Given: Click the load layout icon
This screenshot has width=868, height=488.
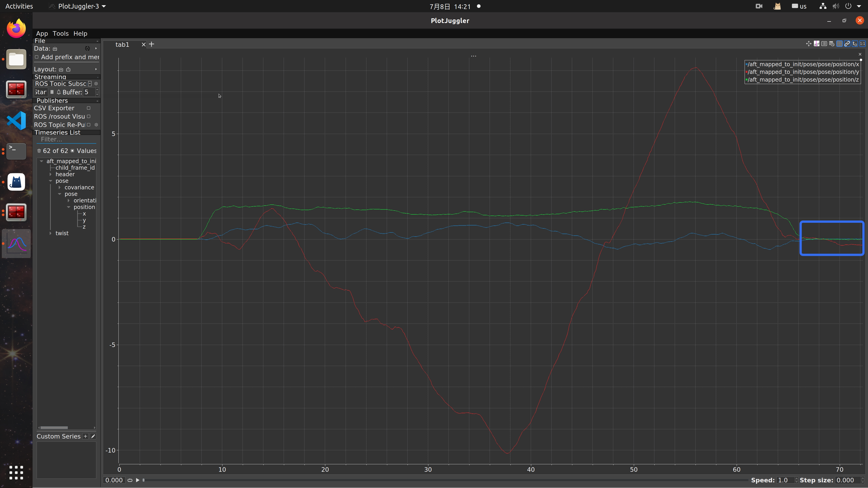Looking at the screenshot, I should point(61,69).
